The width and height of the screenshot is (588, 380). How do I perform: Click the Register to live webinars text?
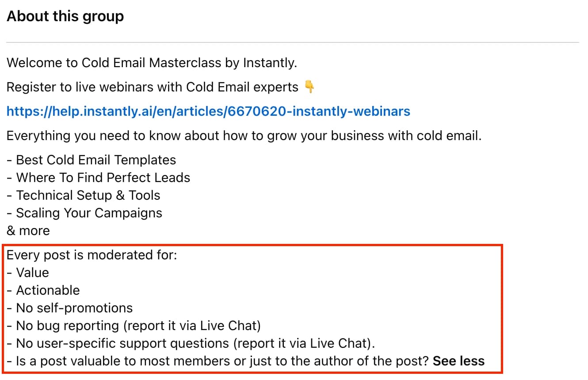coord(153,87)
